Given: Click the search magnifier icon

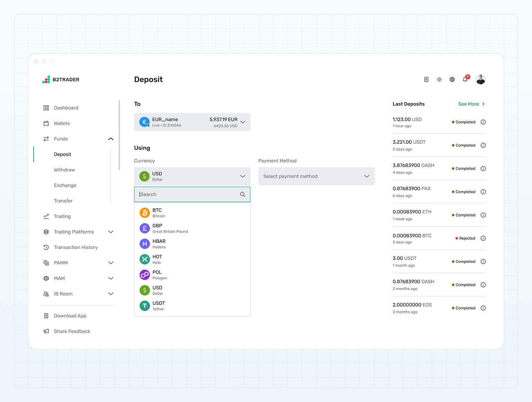Looking at the screenshot, I should point(243,194).
